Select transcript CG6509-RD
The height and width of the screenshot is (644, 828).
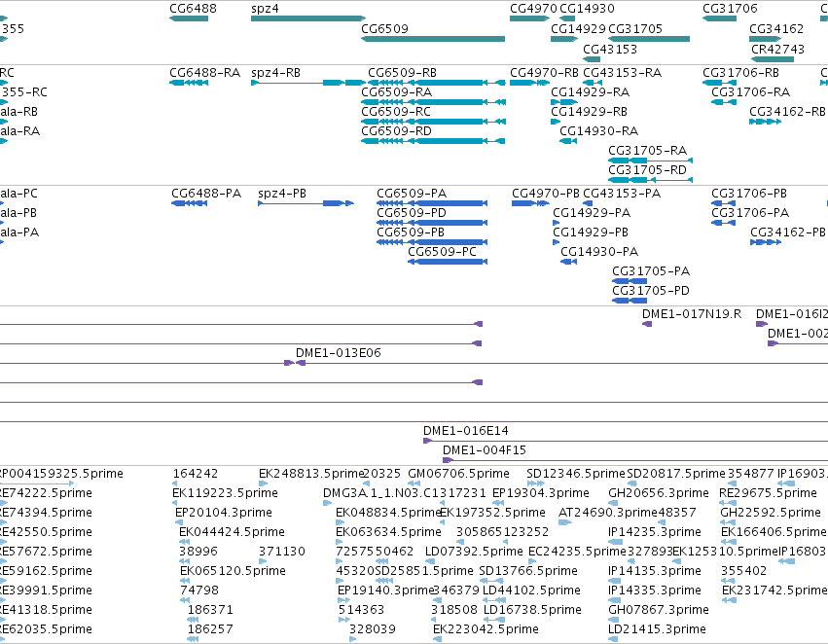click(x=433, y=141)
